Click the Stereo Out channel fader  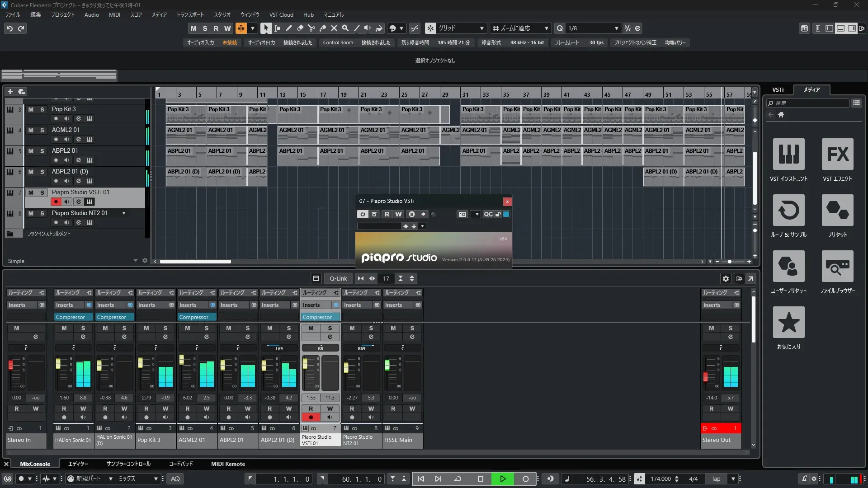click(705, 376)
